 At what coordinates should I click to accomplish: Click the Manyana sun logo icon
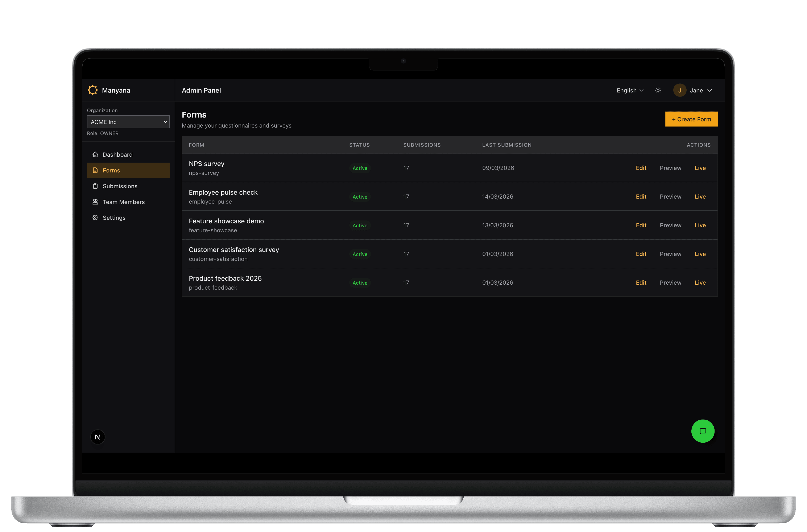93,90
